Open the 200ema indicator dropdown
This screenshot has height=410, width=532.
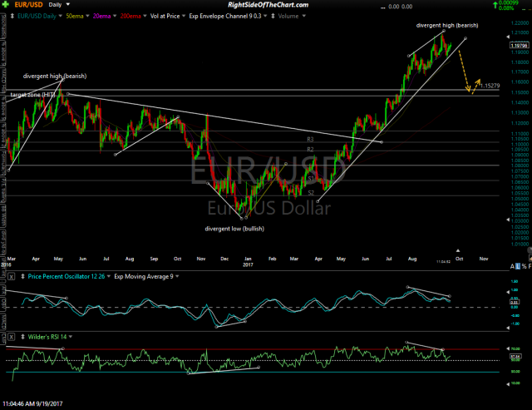pos(145,16)
